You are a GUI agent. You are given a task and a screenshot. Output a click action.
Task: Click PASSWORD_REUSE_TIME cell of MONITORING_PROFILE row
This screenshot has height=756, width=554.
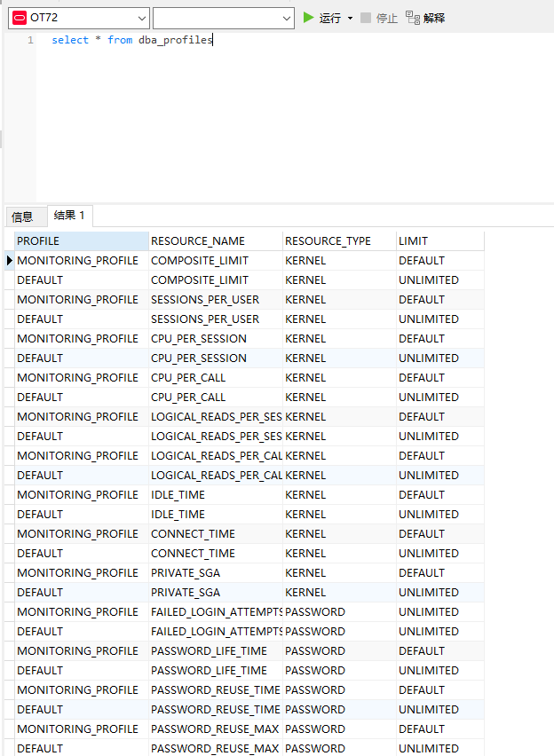[216, 690]
